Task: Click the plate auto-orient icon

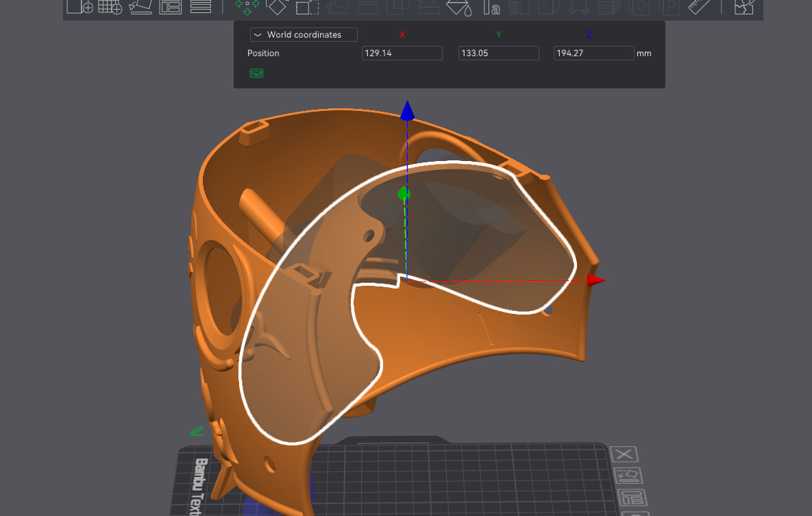Action: pyautogui.click(x=627, y=476)
